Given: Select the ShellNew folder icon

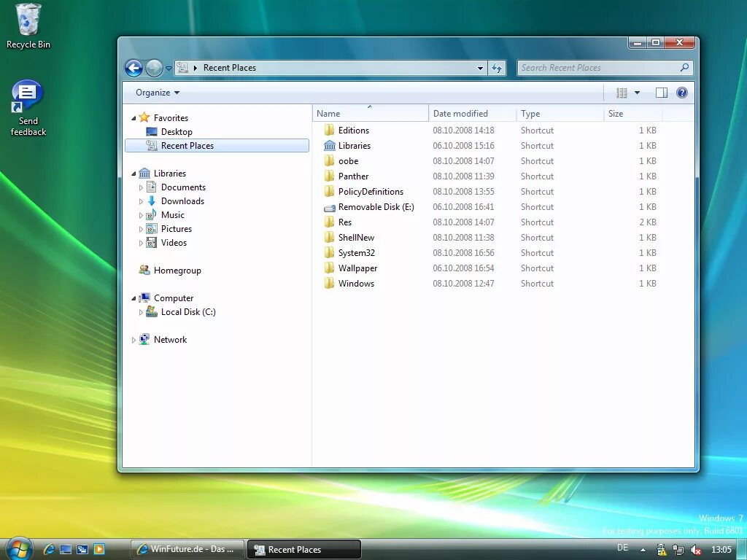Looking at the screenshot, I should (x=329, y=237).
